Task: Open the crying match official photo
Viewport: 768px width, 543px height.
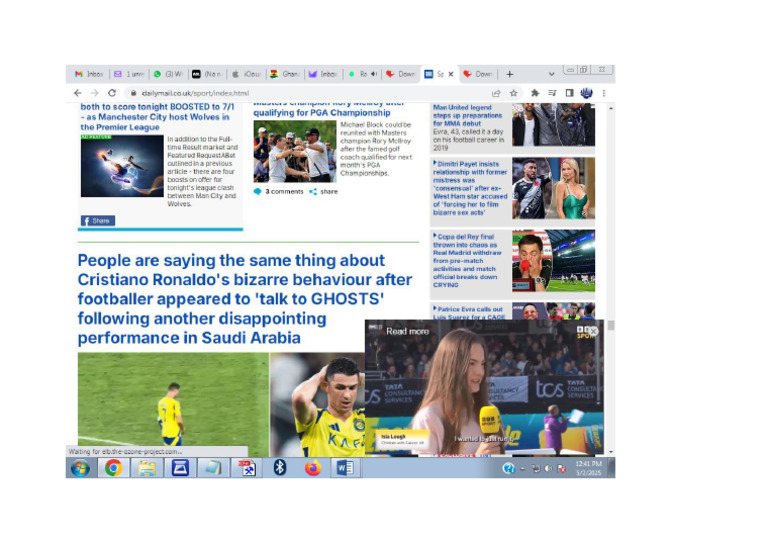Action: tap(553, 260)
